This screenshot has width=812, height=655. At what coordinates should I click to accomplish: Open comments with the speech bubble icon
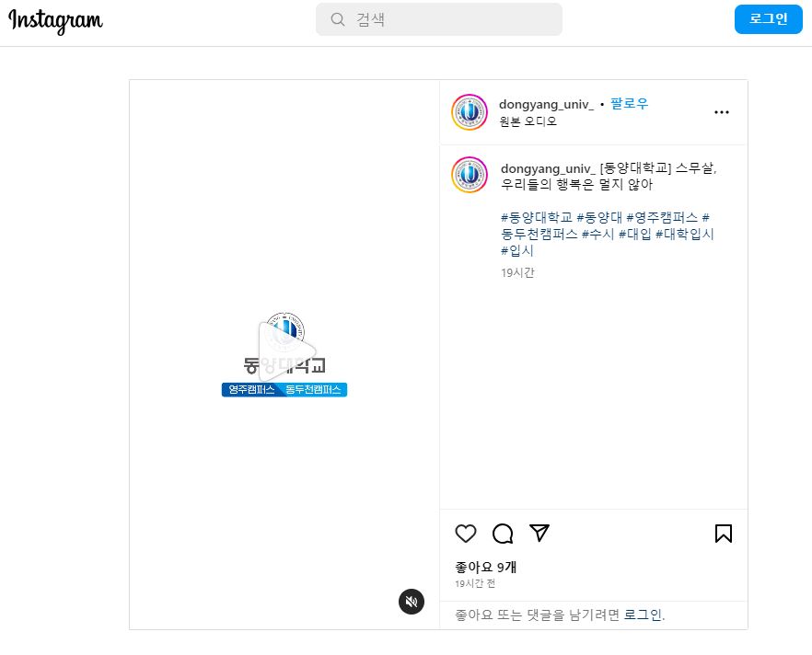click(503, 534)
